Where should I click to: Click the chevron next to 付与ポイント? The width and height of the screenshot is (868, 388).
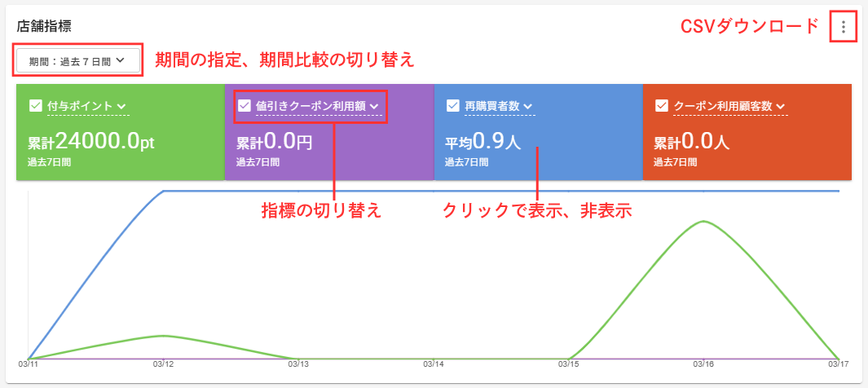pyautogui.click(x=121, y=107)
